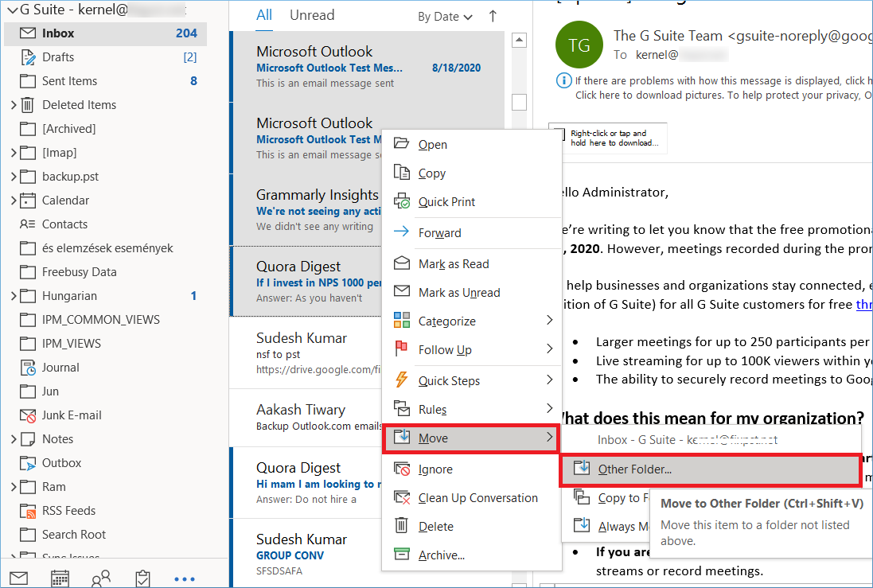Select Quick Print in context menu
This screenshot has width=873, height=588.
pos(472,201)
